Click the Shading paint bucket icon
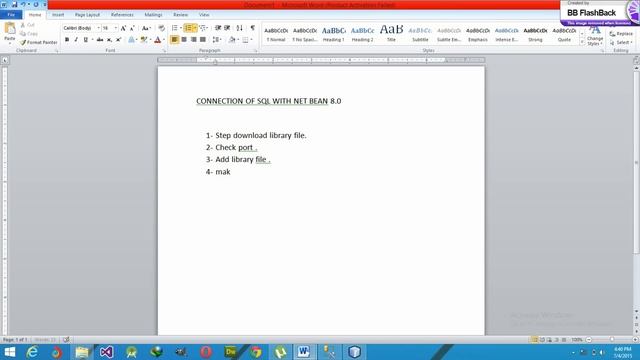The height and width of the screenshot is (360, 640). tap(232, 40)
